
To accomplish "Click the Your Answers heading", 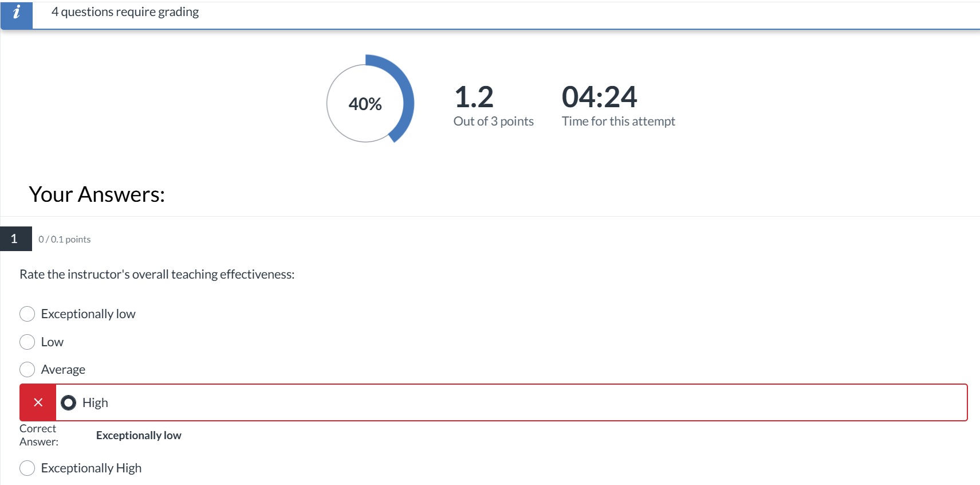I will click(x=97, y=195).
